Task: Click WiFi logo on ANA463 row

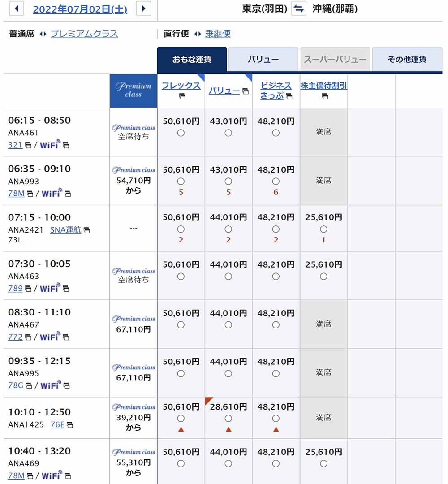Action: coord(50,288)
